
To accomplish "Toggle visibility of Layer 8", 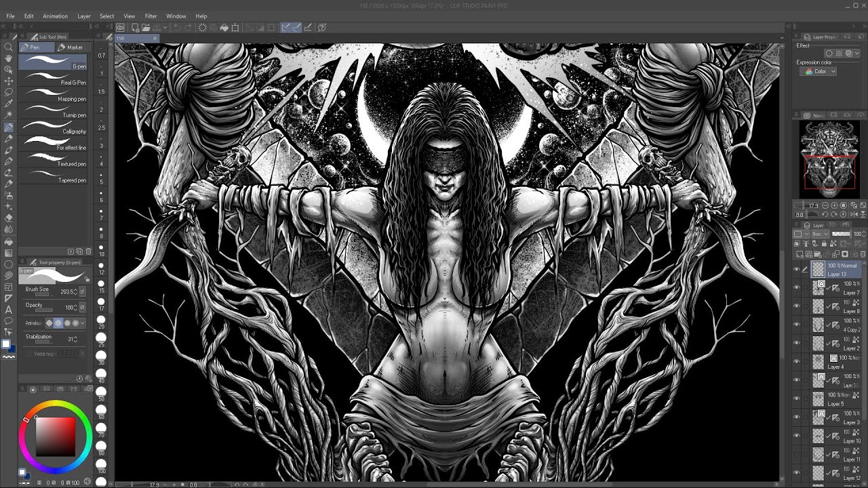I will coord(797,306).
